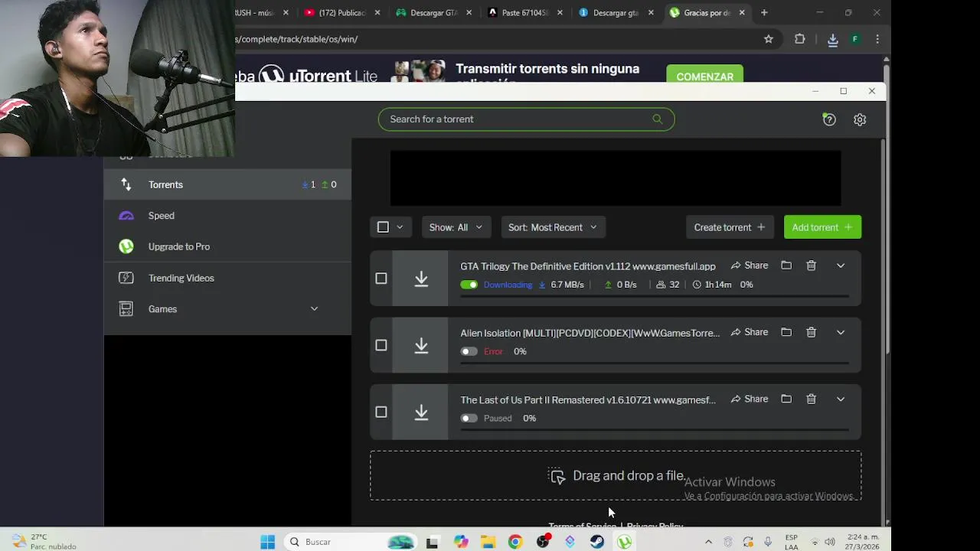The width and height of the screenshot is (980, 551).
Task: Expand Alien Isolation torrent details
Action: click(841, 332)
